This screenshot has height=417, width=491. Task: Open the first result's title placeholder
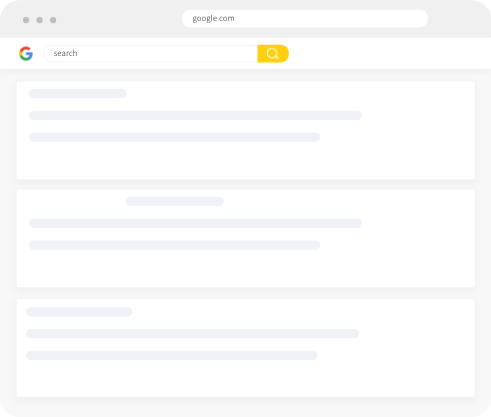point(78,93)
